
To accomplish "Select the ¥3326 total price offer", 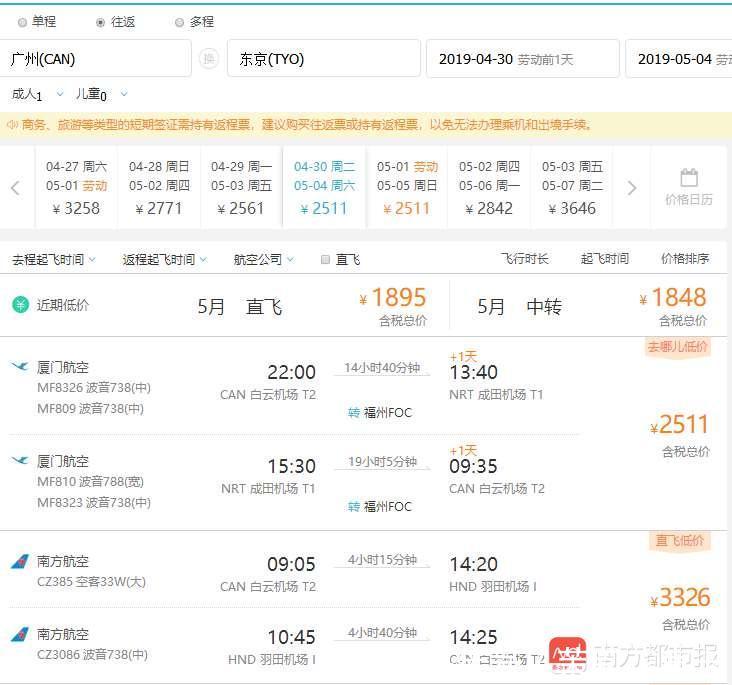I will click(680, 597).
